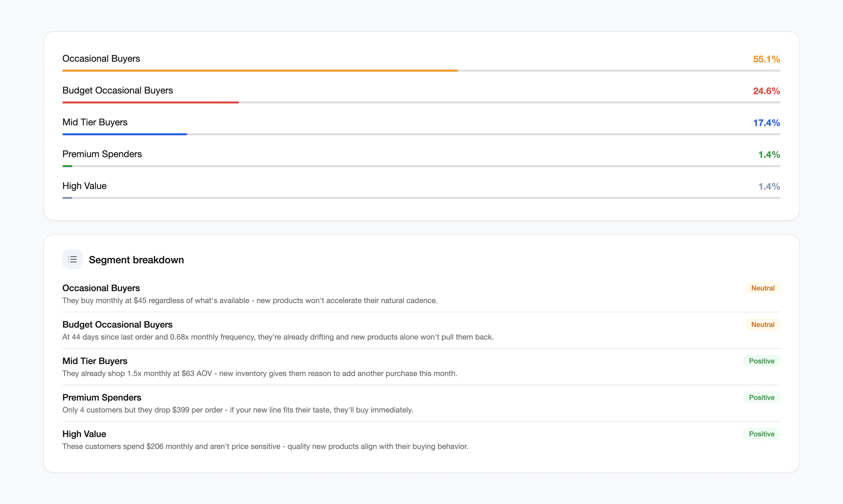
Task: Select the Premium Spenders breakdown row title
Action: pyautogui.click(x=102, y=397)
